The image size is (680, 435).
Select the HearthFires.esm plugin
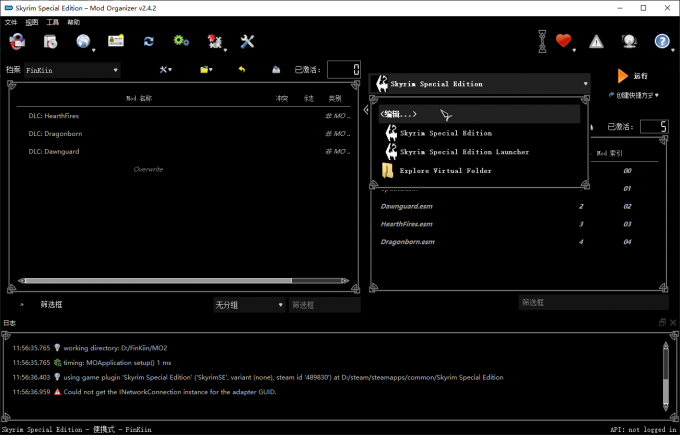(516, 224)
